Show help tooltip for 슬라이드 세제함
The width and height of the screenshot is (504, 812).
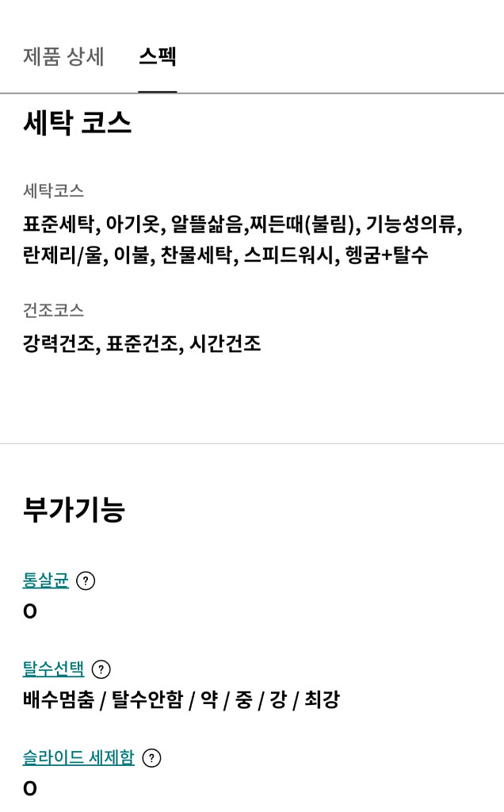[x=151, y=758]
